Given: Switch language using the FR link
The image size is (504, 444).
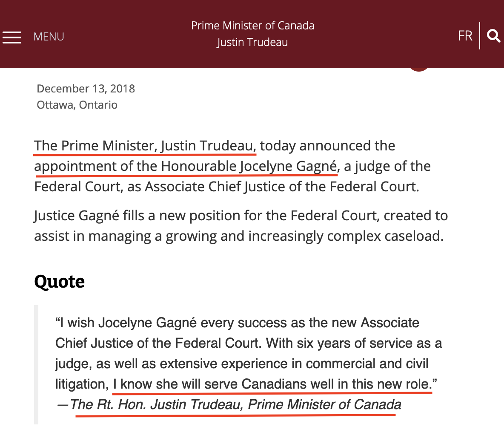Looking at the screenshot, I should click(x=465, y=36).
